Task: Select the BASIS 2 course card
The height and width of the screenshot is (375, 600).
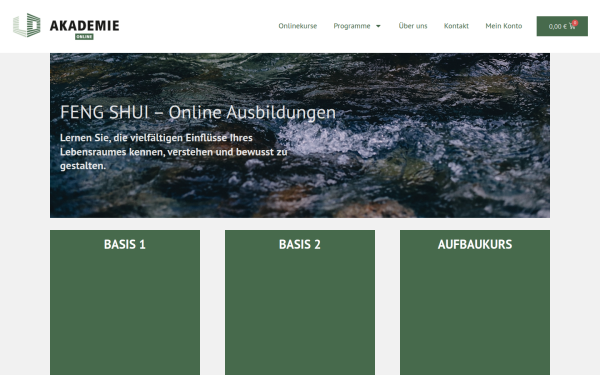Action: click(300, 302)
